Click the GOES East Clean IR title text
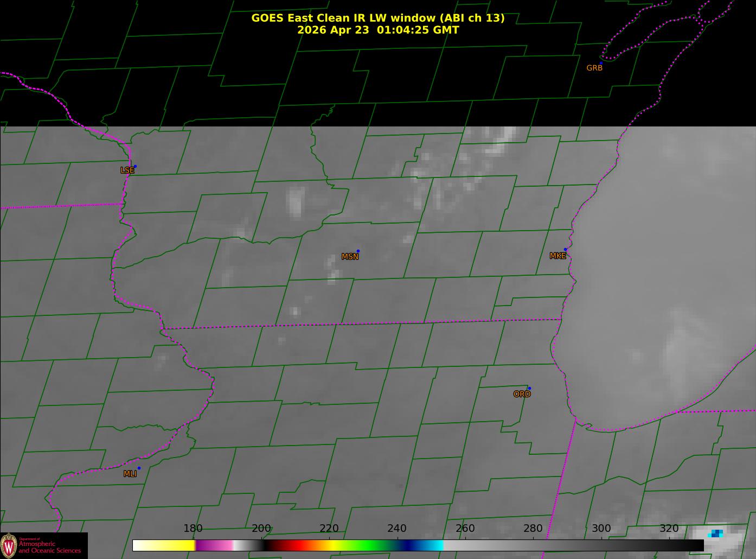The width and height of the screenshot is (756, 559). pos(378,18)
